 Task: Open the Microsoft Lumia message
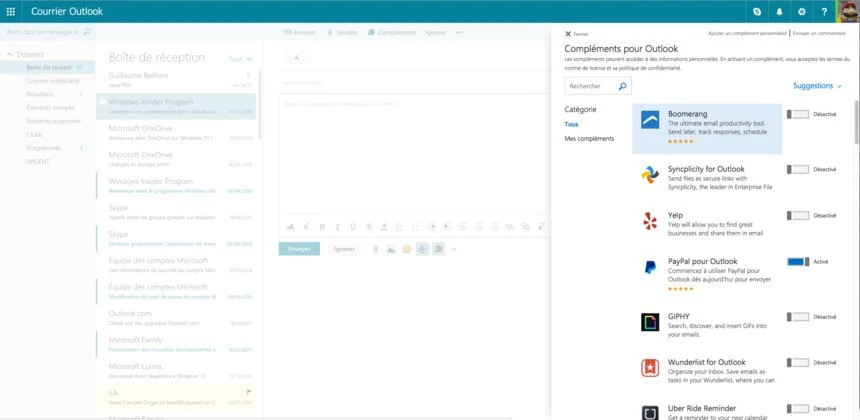click(x=176, y=371)
